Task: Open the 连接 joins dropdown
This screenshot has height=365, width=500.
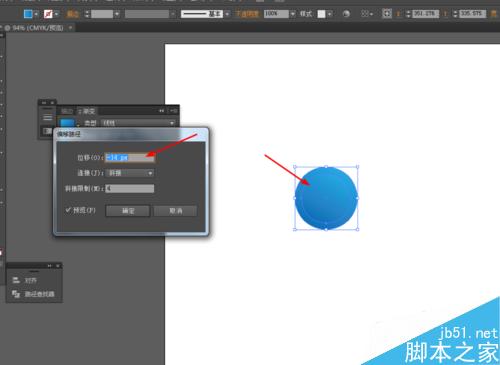Action: coord(130,173)
